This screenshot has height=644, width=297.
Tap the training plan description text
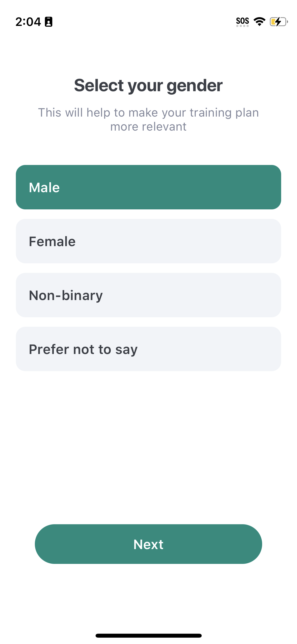tap(148, 119)
